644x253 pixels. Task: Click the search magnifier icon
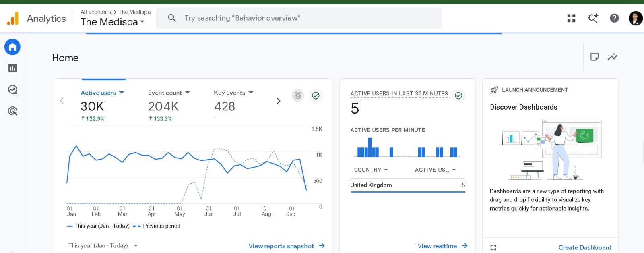[172, 18]
